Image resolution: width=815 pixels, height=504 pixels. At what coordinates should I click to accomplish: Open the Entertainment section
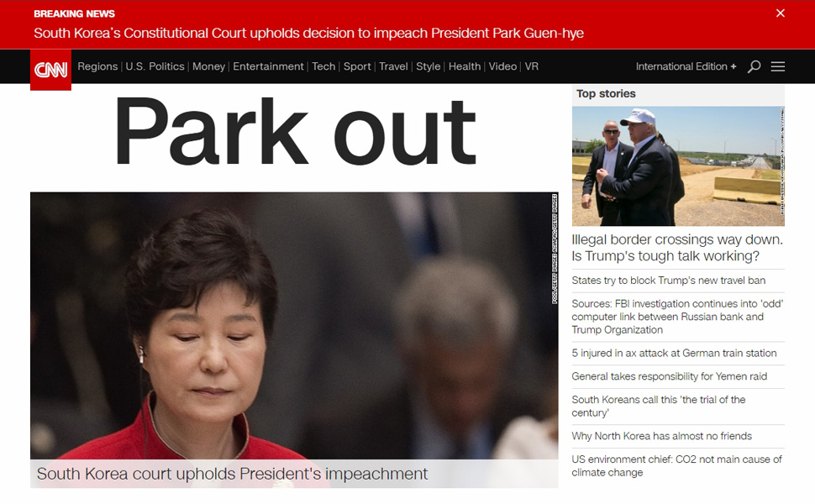[268, 66]
